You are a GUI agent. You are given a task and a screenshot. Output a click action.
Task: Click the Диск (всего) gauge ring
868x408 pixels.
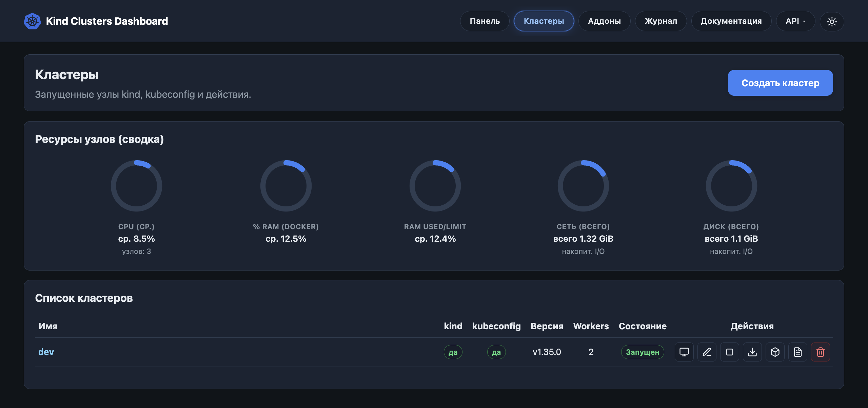coord(731,186)
